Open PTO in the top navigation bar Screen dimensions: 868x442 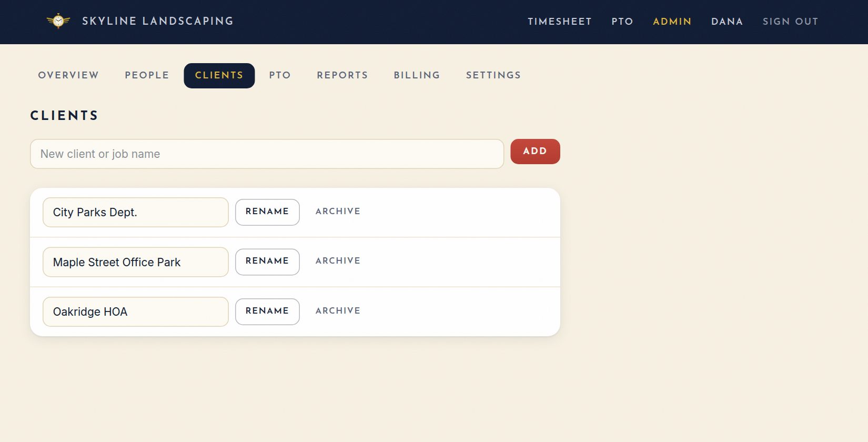pyautogui.click(x=622, y=22)
